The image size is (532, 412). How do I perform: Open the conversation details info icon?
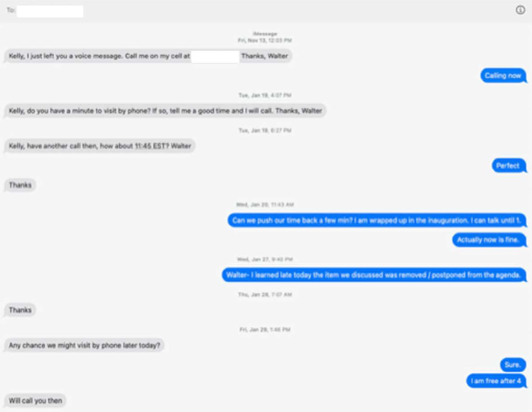[x=520, y=10]
